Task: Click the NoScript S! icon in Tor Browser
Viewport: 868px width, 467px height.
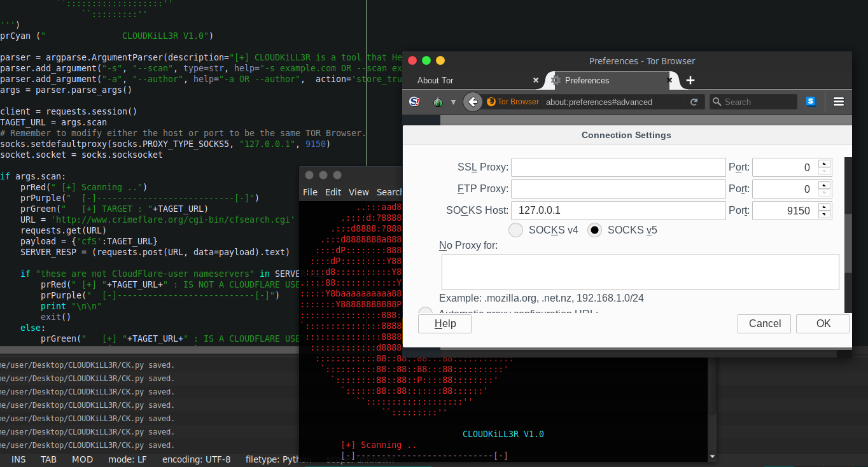Action: click(414, 102)
